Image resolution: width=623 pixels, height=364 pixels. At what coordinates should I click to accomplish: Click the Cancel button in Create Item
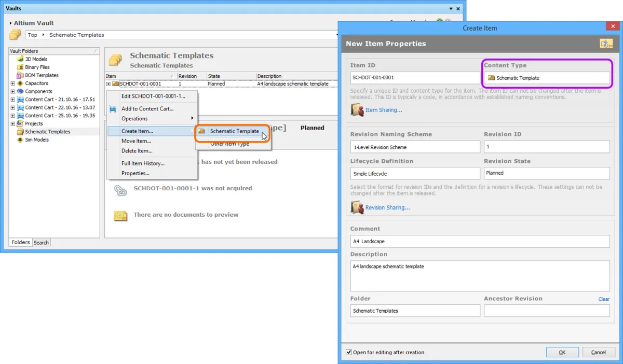[599, 352]
